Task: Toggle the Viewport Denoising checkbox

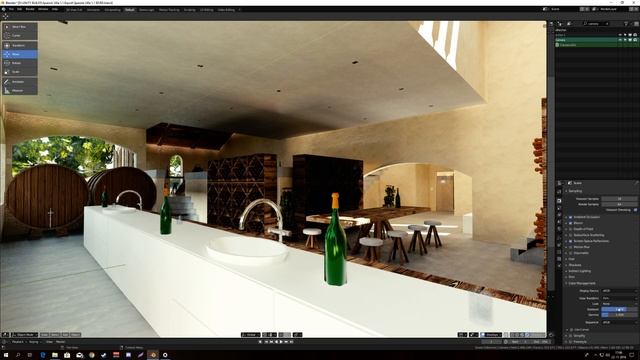Action: pyautogui.click(x=635, y=210)
